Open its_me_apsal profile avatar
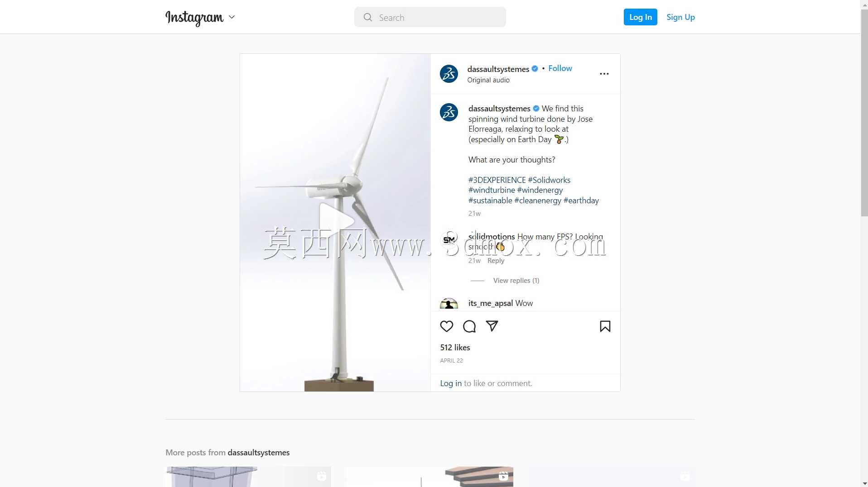This screenshot has width=868, height=487. pos(449,304)
